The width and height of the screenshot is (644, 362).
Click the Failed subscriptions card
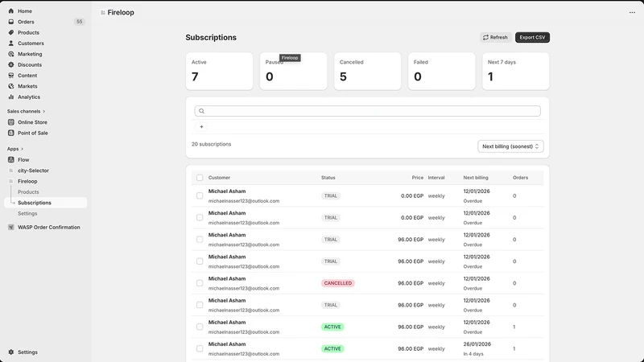441,71
